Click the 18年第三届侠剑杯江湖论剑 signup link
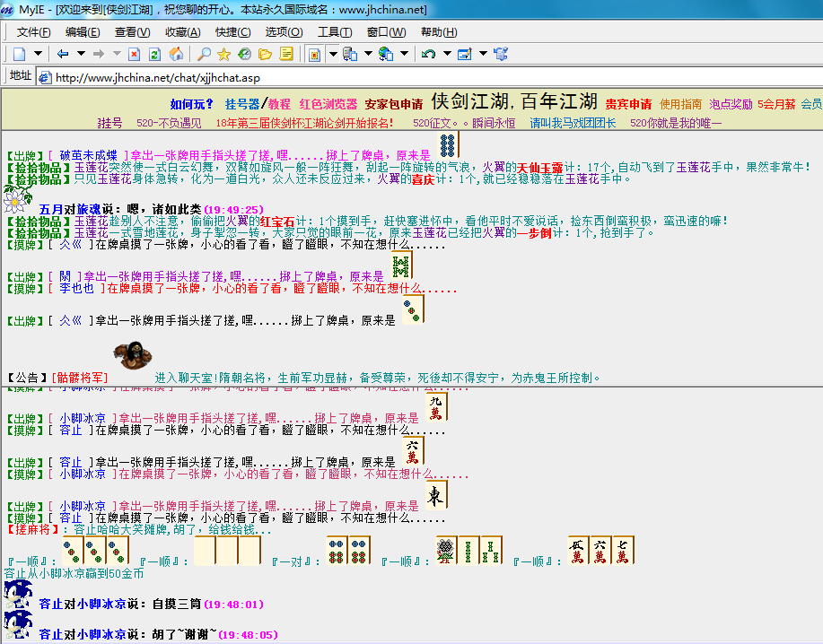 click(304, 123)
